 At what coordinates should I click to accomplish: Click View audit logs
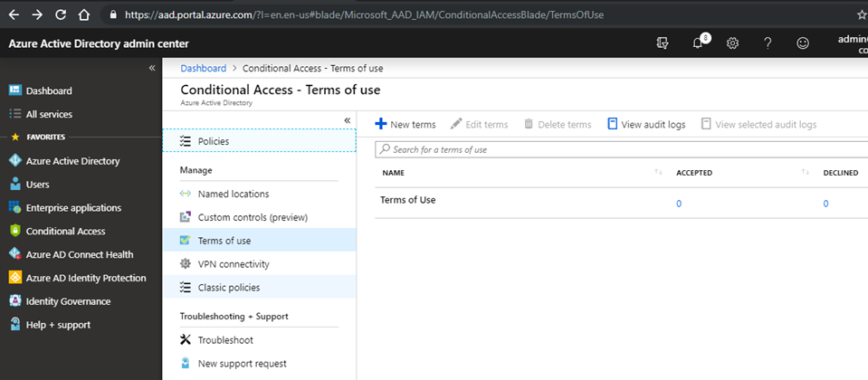tap(646, 125)
